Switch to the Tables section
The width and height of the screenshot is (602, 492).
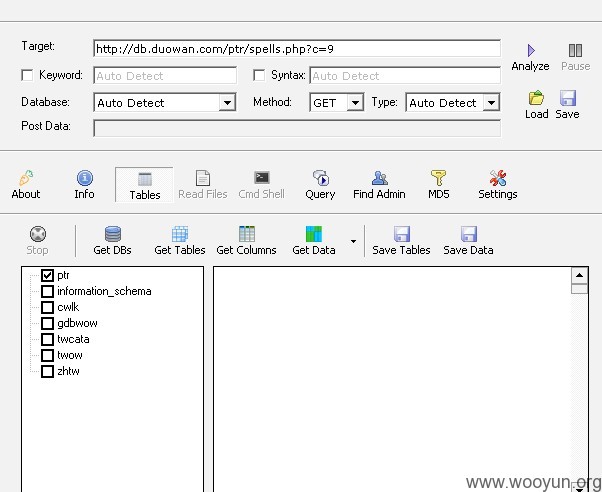(144, 185)
